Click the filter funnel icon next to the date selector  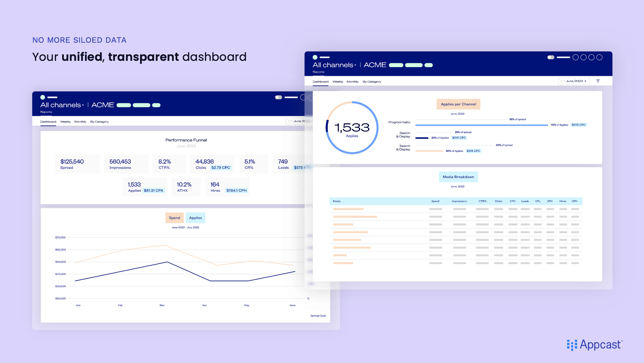tap(598, 81)
